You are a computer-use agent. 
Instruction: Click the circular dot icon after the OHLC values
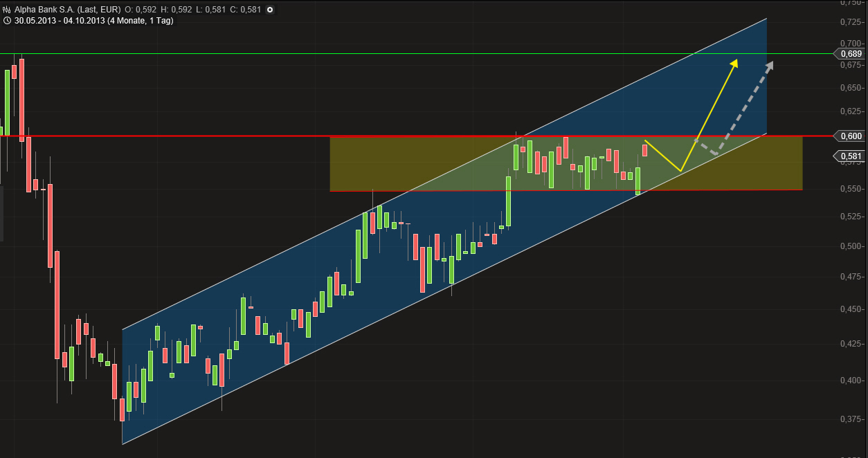coord(269,9)
